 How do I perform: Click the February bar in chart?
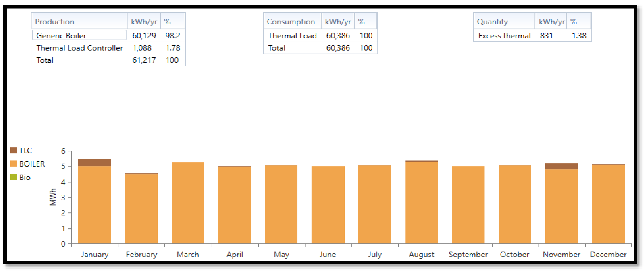pyautogui.click(x=141, y=208)
